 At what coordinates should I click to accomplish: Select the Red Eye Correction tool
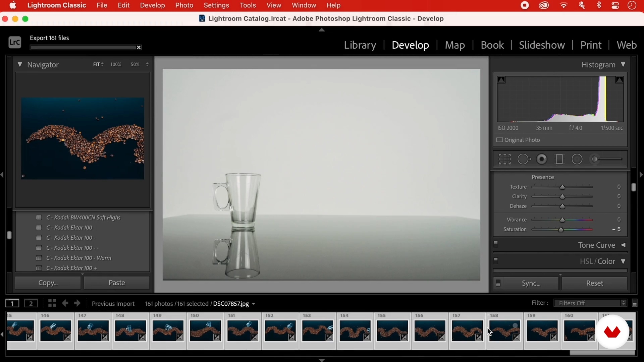[542, 159]
